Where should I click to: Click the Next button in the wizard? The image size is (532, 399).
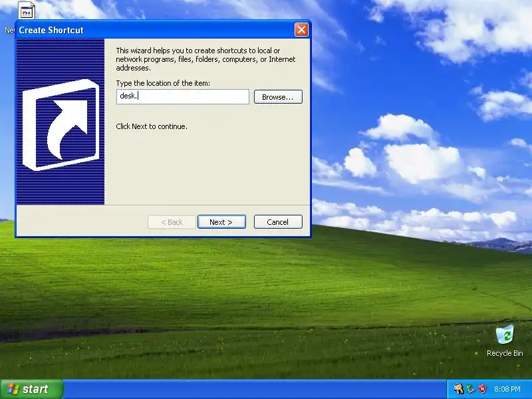click(221, 222)
